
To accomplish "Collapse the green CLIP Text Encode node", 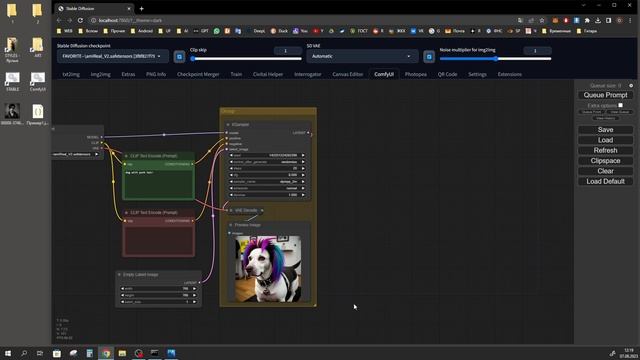I will point(126,156).
